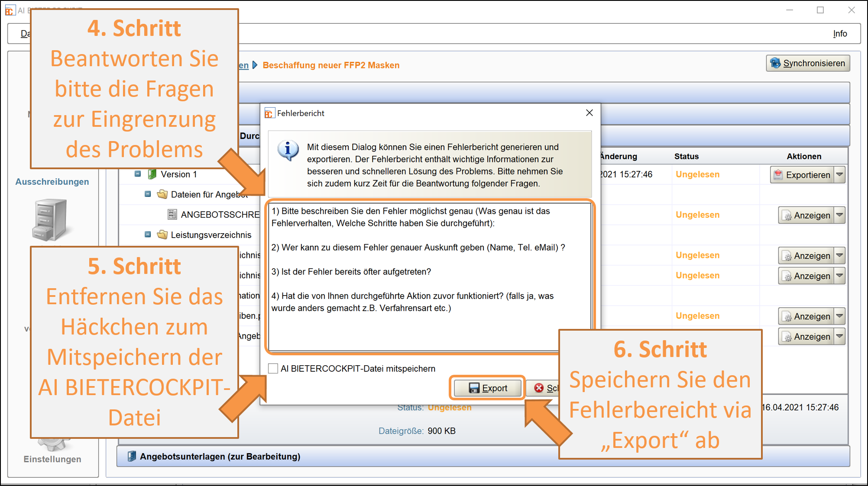Select the ANGEBOTSSCHREIBEN document icon
Screen dimensions: 868x486
[x=172, y=214]
